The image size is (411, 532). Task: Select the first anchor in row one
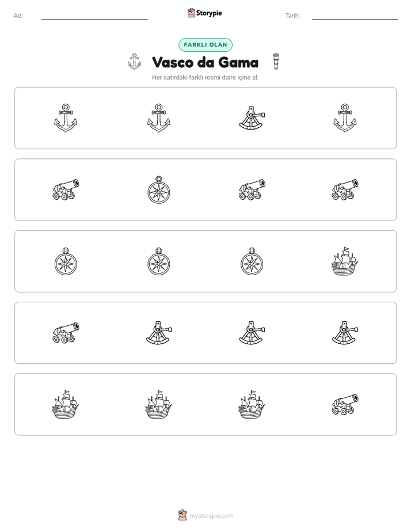(x=66, y=118)
